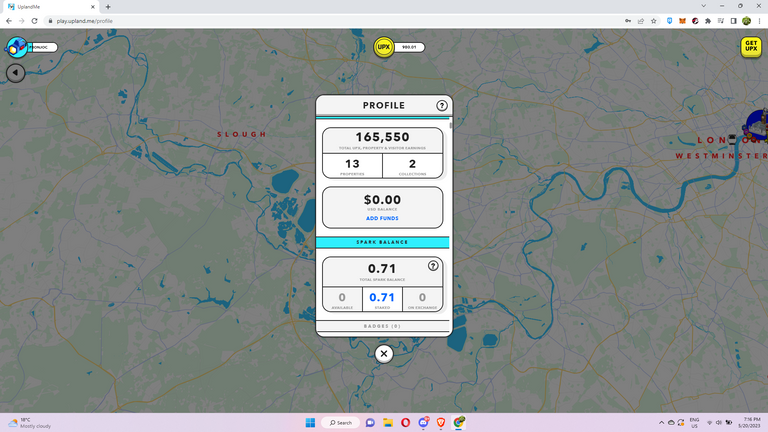
Task: Expand the BADGES (0) section
Action: 383,326
